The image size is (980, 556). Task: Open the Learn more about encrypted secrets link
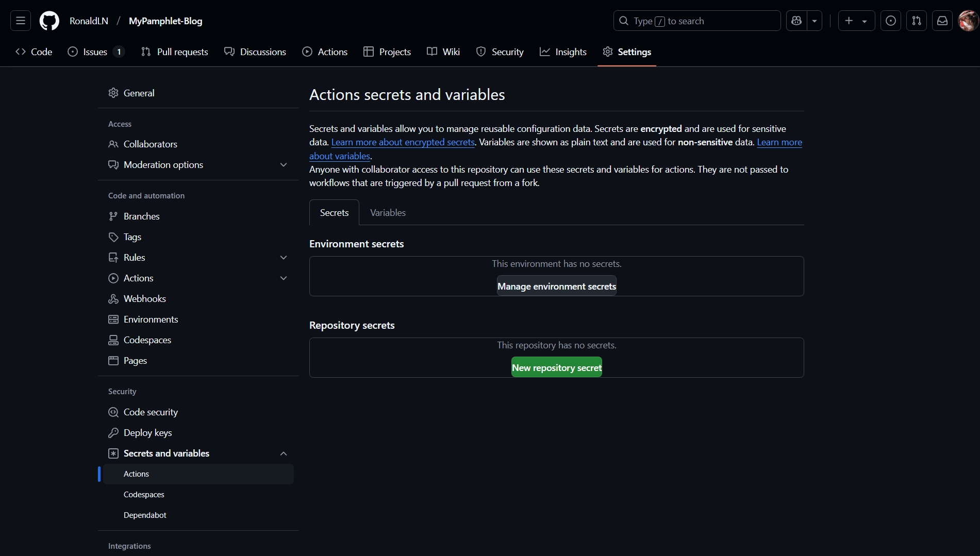tap(403, 142)
